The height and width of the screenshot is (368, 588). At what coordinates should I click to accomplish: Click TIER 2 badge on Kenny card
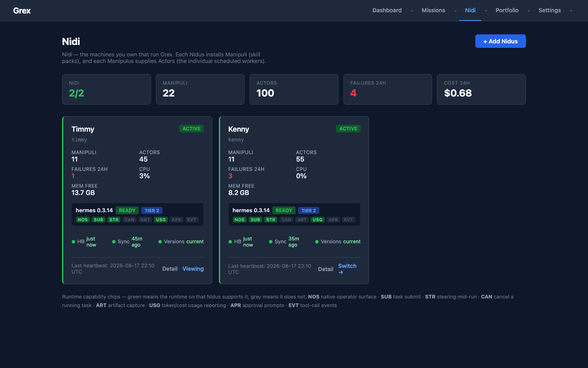click(x=309, y=211)
